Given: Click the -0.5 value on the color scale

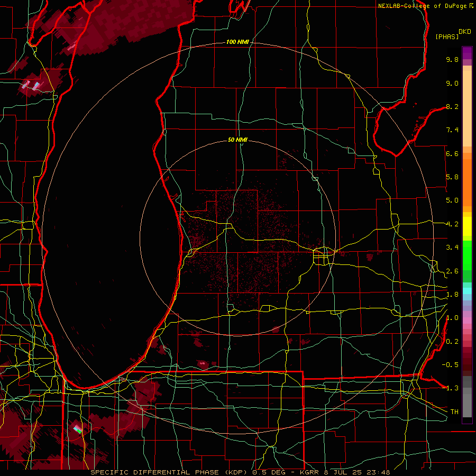Looking at the screenshot, I should (451, 365).
